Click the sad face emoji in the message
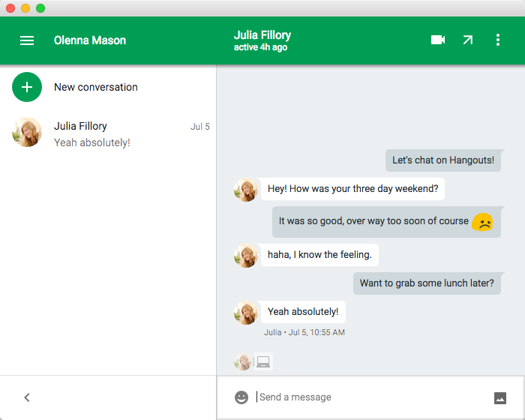Screen dimensions: 525x420 (482, 222)
